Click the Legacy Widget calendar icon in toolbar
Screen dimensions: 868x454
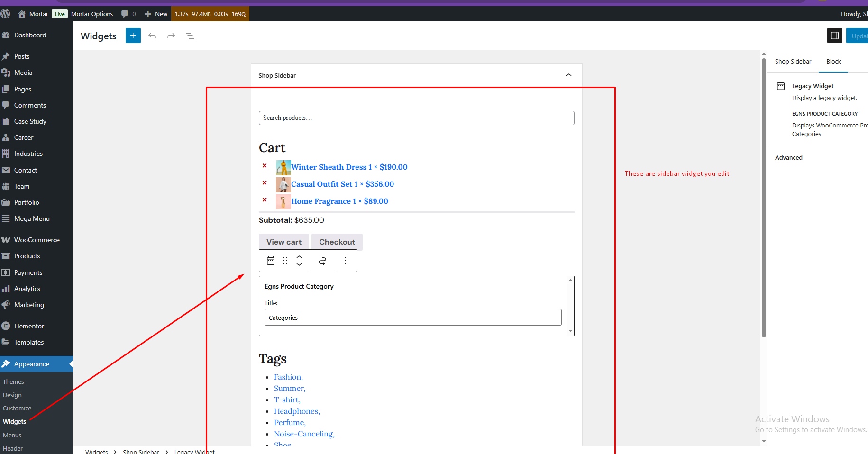(271, 261)
